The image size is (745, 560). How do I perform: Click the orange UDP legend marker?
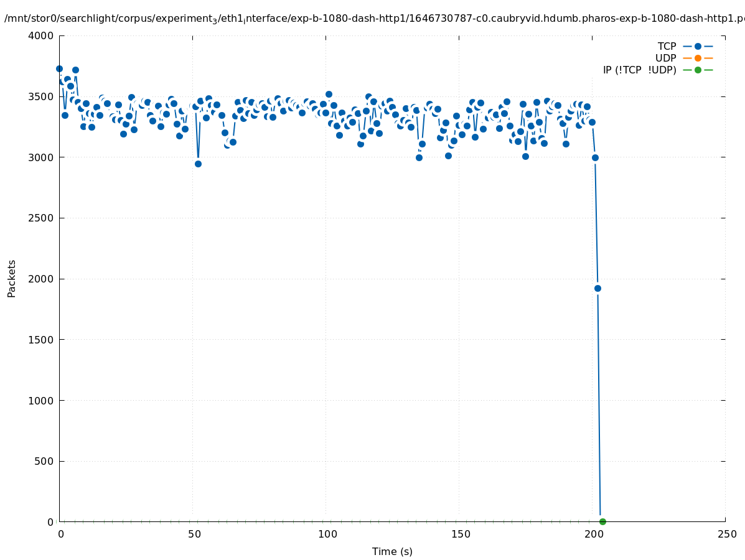698,58
